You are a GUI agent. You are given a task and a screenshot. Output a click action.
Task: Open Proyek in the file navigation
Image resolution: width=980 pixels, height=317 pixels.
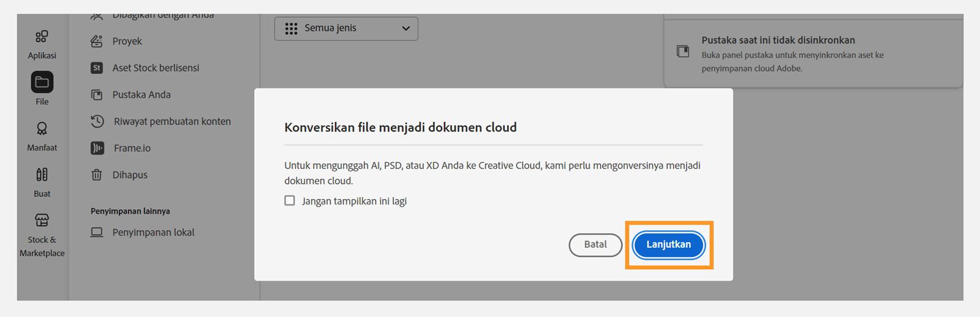tap(127, 41)
